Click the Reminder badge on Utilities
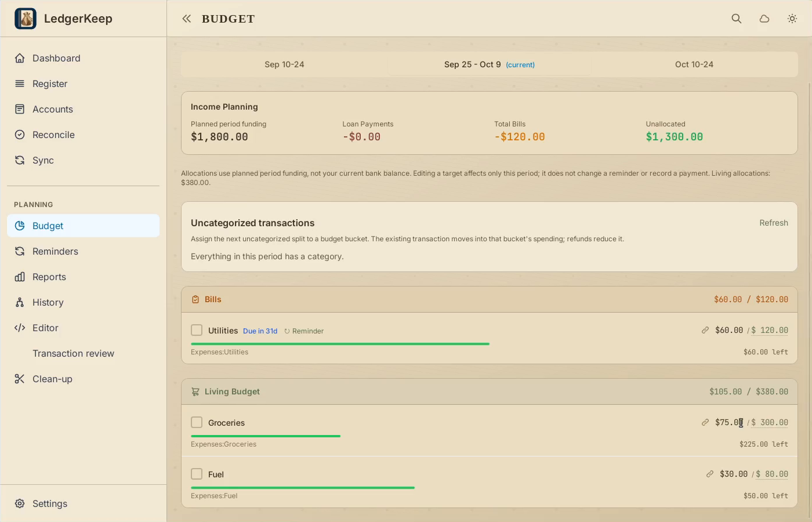The width and height of the screenshot is (812, 522). [x=304, y=331]
